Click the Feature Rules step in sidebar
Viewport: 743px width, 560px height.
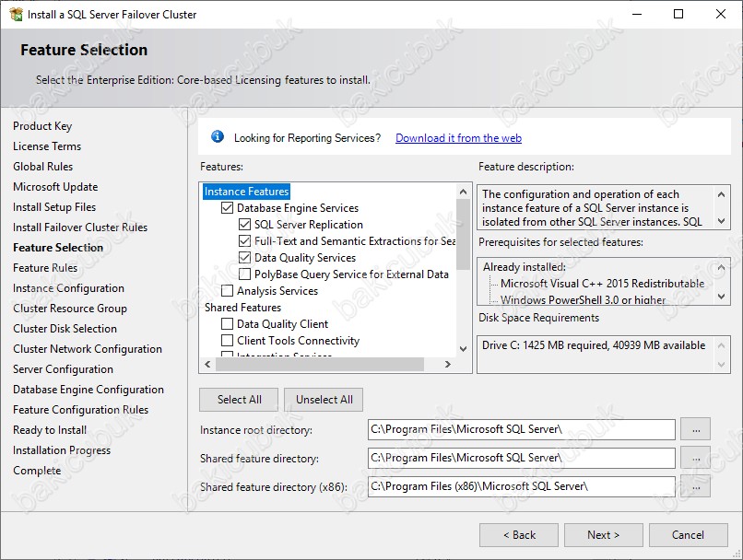pos(45,268)
